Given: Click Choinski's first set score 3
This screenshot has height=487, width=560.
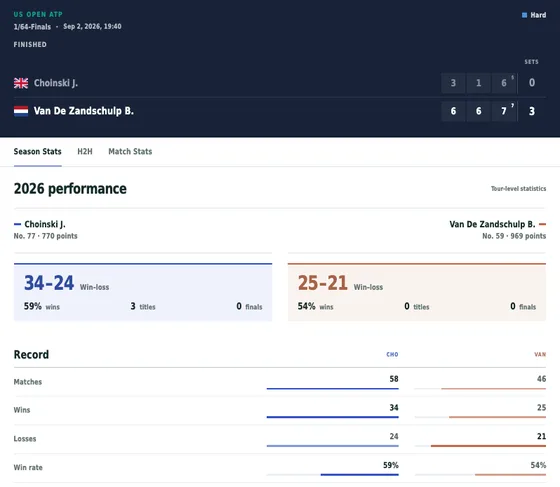Looking at the screenshot, I should pyautogui.click(x=453, y=83).
